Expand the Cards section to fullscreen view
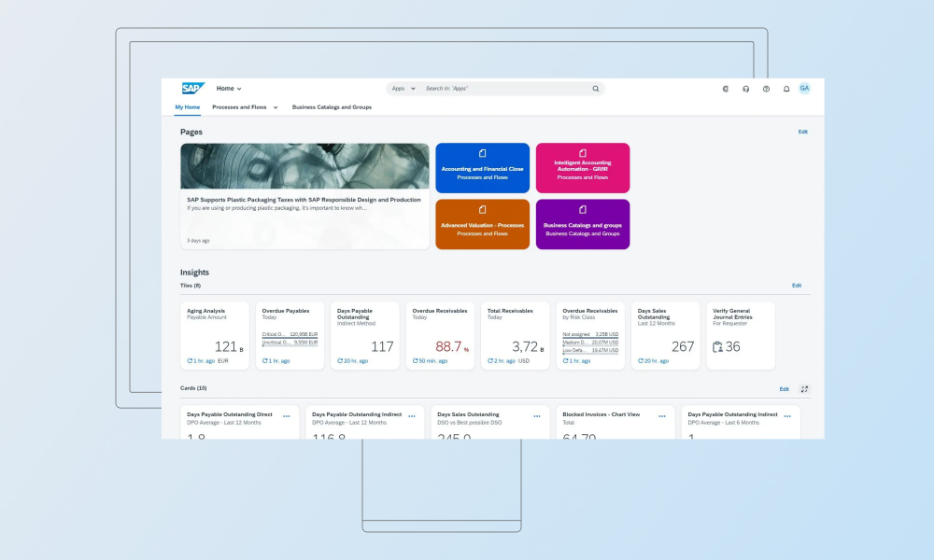The width and height of the screenshot is (934, 560). click(804, 389)
